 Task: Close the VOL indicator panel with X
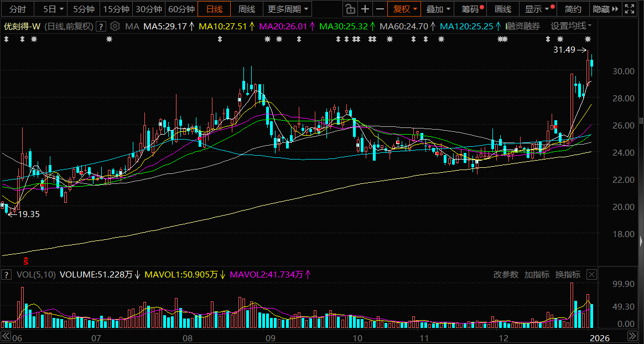(x=591, y=275)
